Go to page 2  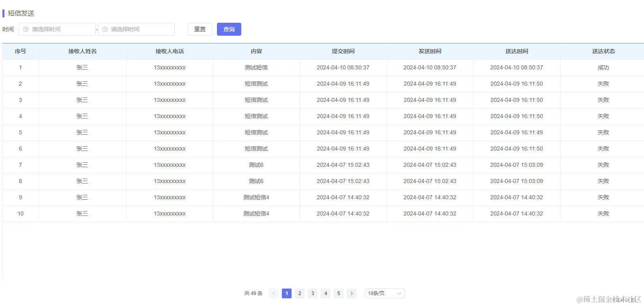[x=300, y=293]
